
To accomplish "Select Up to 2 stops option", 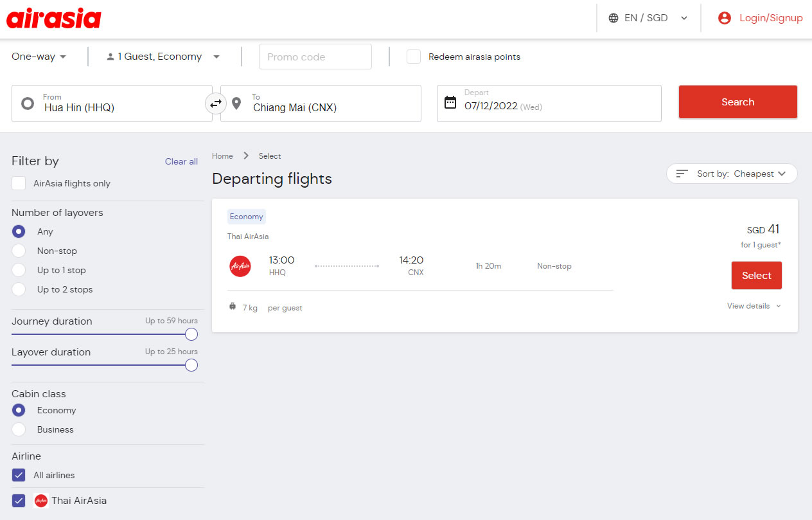I will coord(19,289).
